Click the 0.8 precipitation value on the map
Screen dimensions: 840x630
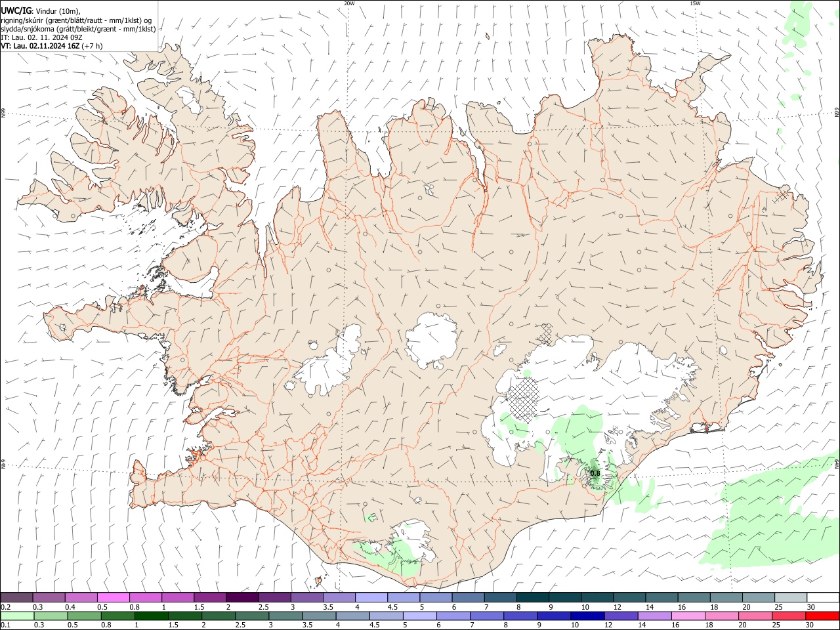(x=595, y=473)
